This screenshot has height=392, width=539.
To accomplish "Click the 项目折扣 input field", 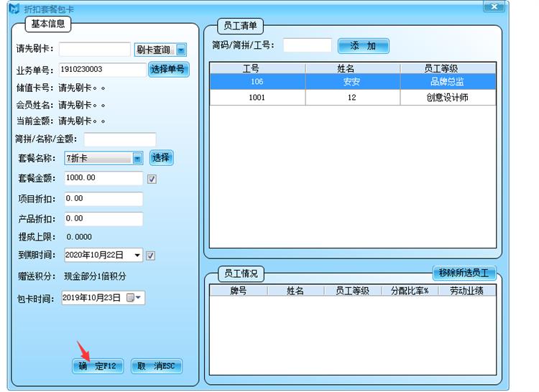I will [x=103, y=199].
